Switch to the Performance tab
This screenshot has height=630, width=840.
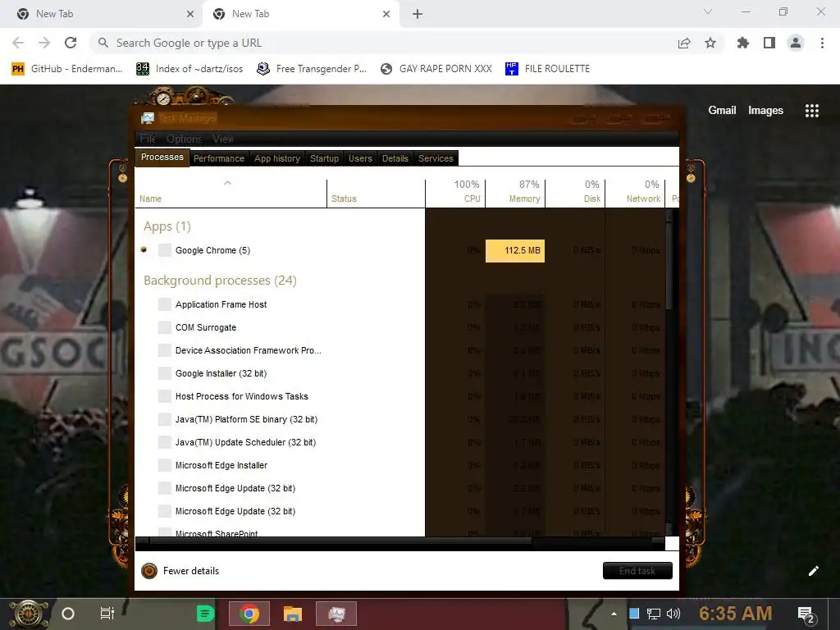218,158
